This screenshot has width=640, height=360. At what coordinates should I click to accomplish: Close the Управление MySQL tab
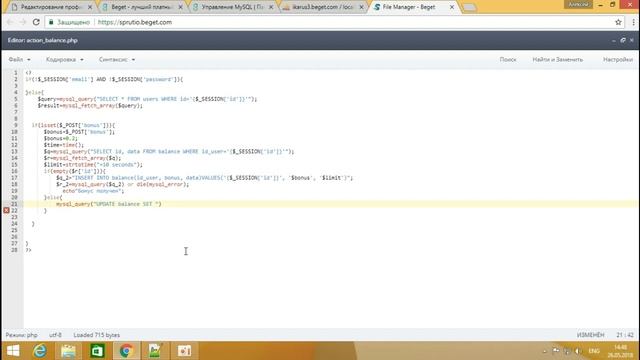pyautogui.click(x=271, y=7)
